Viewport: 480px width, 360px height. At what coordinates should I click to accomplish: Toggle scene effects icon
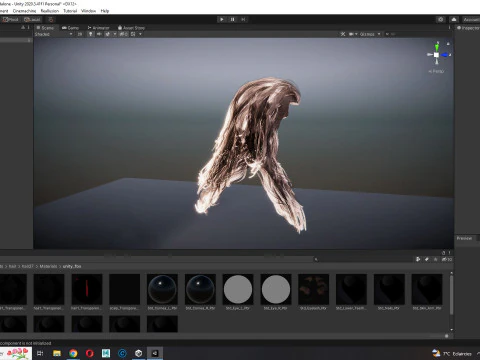(108, 34)
